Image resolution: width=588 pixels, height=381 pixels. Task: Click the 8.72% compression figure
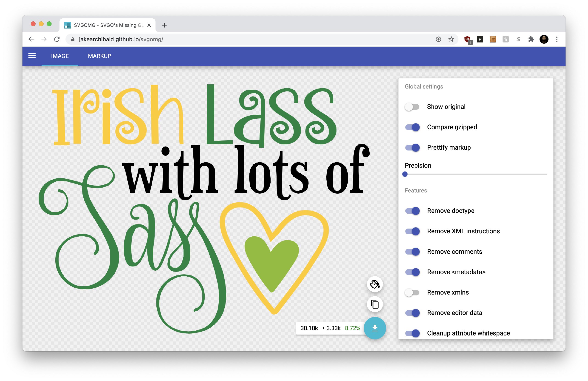pos(353,328)
